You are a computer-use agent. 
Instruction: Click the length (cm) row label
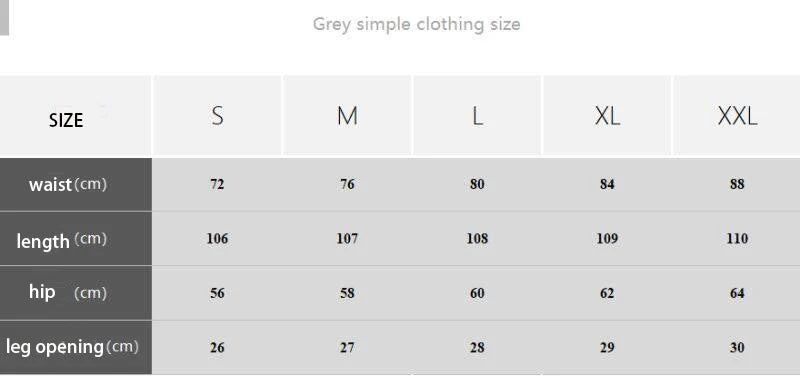click(x=76, y=239)
